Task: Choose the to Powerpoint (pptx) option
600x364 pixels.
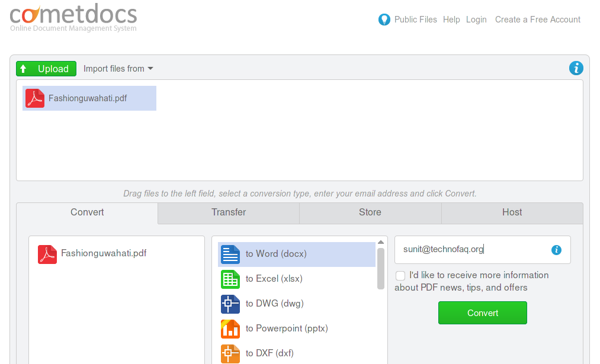Action: pos(297,329)
